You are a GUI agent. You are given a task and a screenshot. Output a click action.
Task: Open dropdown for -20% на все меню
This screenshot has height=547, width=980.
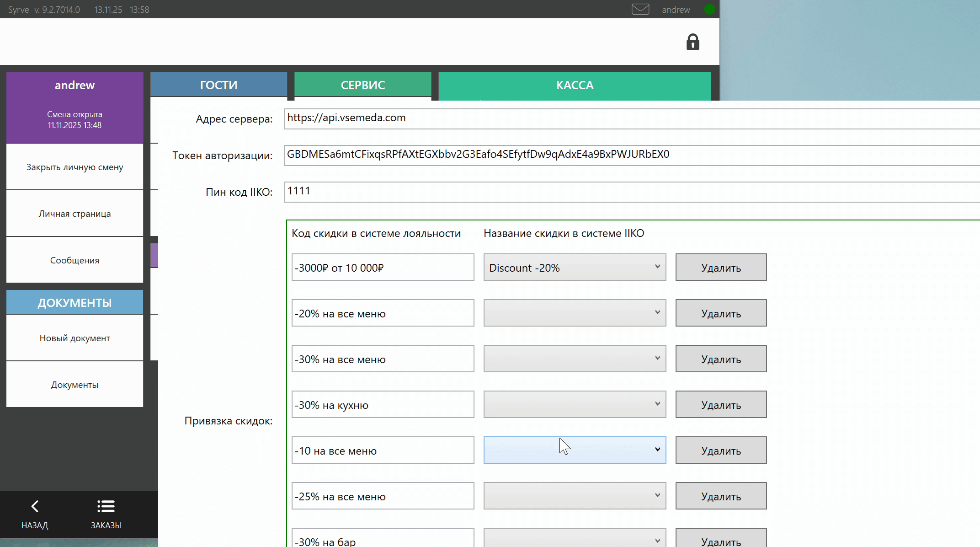point(575,313)
